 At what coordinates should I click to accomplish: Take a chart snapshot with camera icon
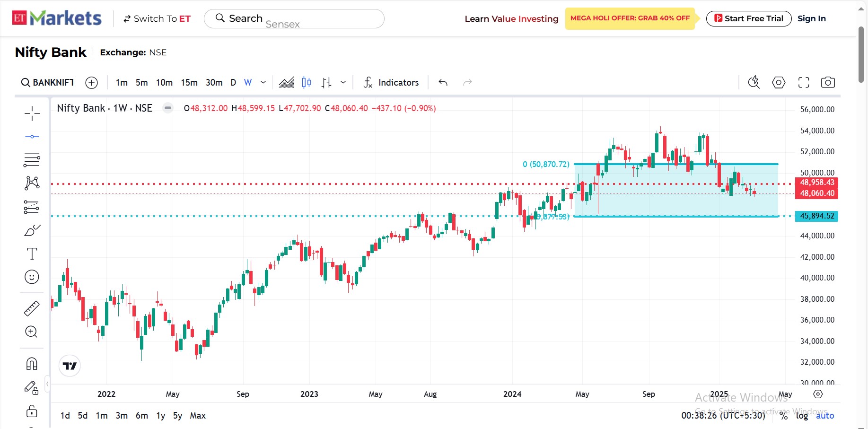[827, 82]
